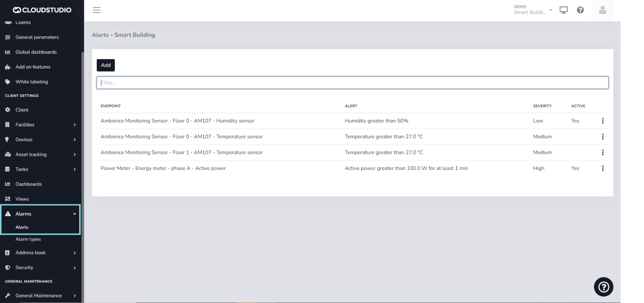
Task: Select Alarm types in the sidebar
Action: tap(28, 239)
